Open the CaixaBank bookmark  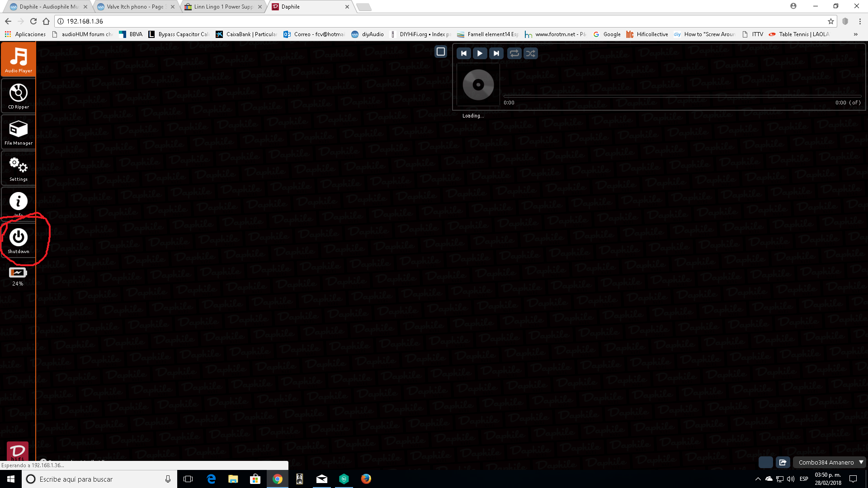[246, 34]
